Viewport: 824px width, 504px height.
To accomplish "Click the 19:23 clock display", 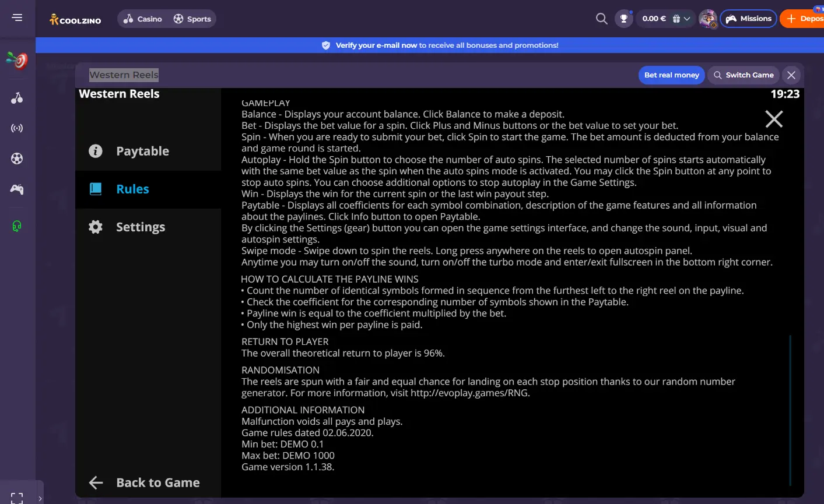I will tap(785, 94).
